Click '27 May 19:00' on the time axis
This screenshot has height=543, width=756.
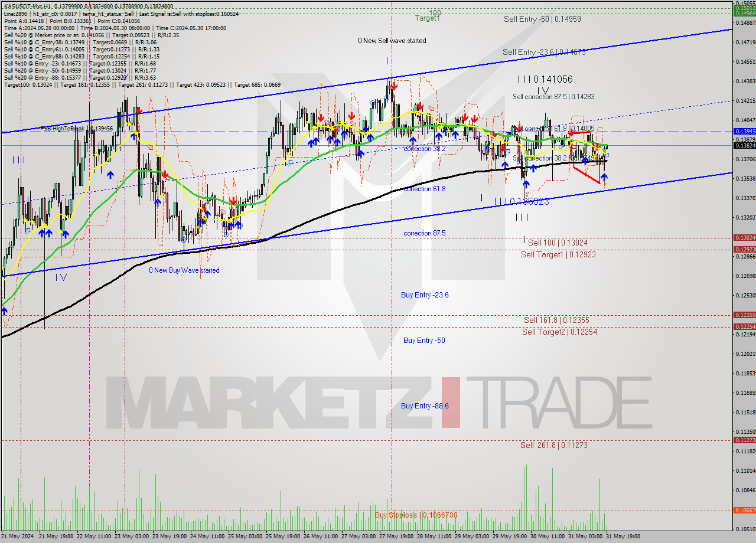pyautogui.click(x=396, y=537)
